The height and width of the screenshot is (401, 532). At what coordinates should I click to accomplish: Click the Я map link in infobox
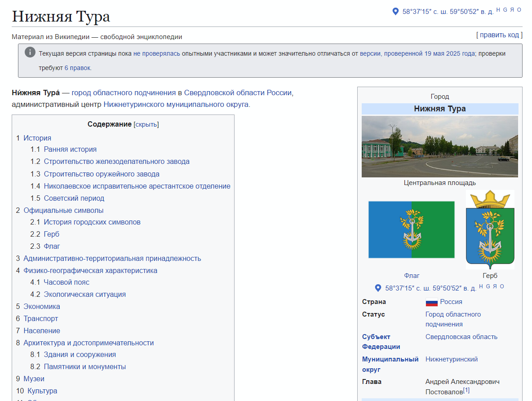(x=495, y=286)
